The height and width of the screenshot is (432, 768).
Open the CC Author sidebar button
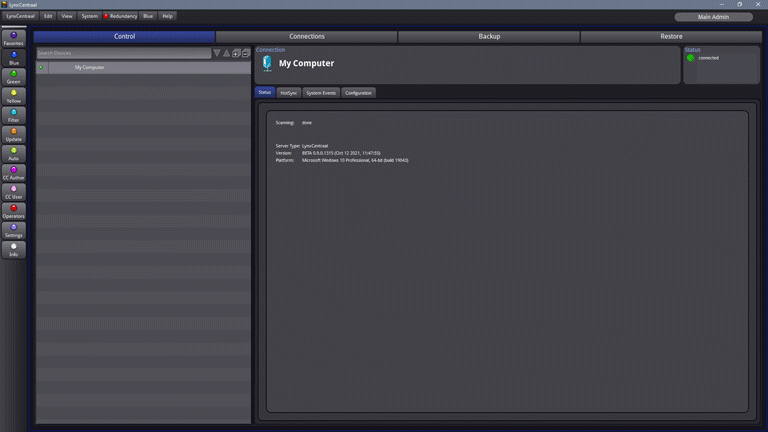tap(14, 173)
